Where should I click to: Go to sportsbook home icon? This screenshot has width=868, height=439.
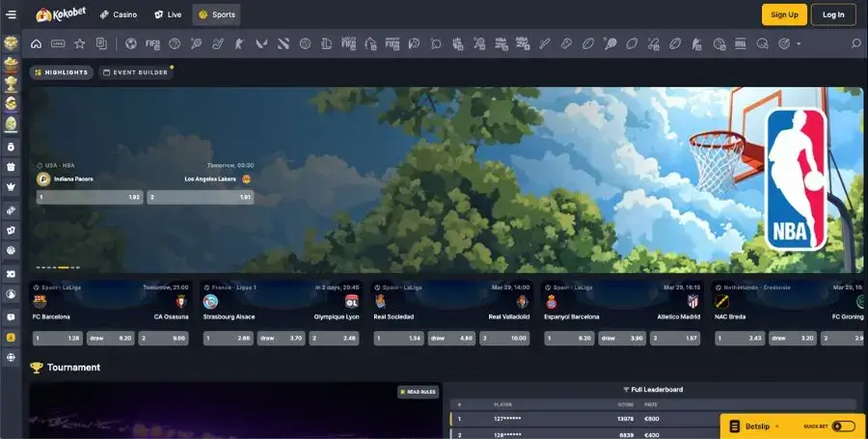click(36, 43)
